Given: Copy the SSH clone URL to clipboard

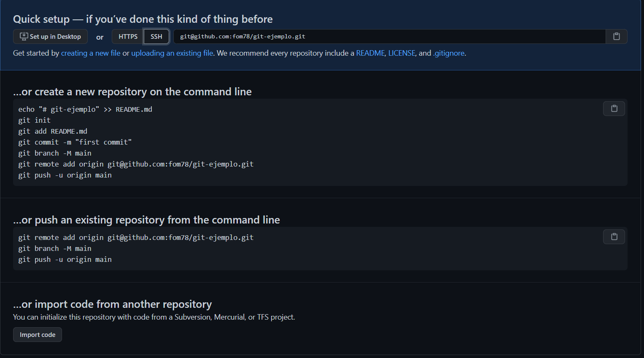Looking at the screenshot, I should [x=616, y=37].
